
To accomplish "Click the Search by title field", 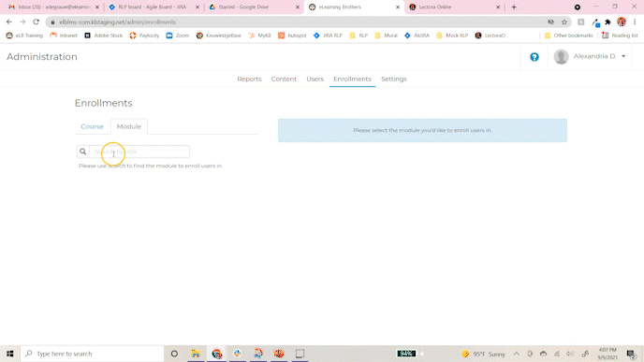I will pos(139,152).
